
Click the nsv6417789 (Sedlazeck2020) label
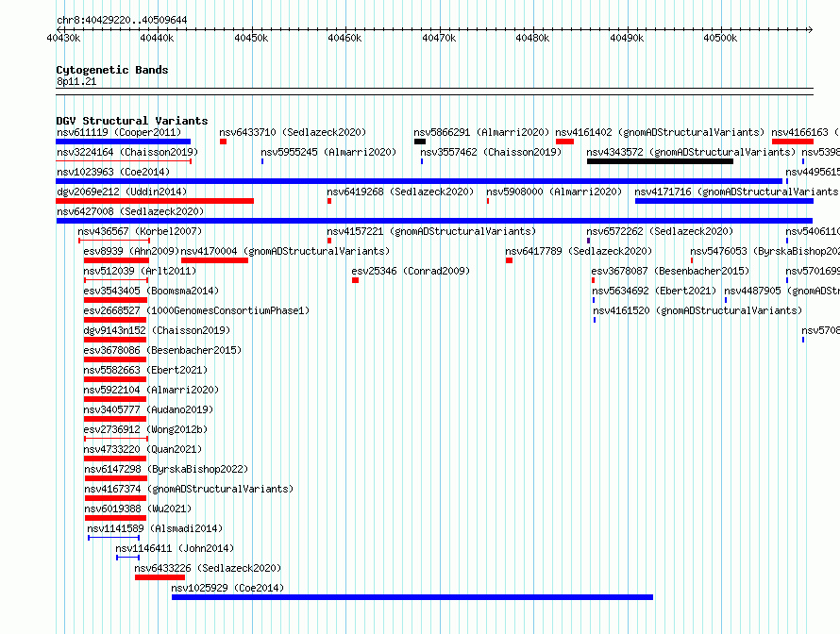pos(580,251)
